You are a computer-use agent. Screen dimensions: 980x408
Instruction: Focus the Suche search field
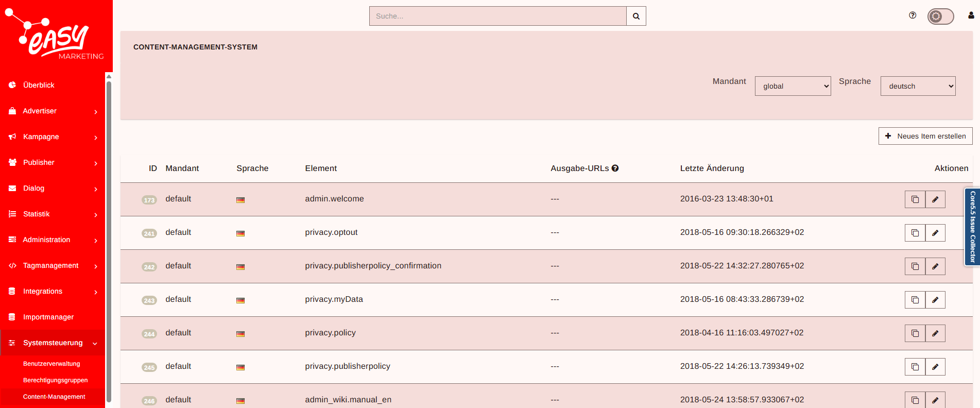click(x=497, y=16)
